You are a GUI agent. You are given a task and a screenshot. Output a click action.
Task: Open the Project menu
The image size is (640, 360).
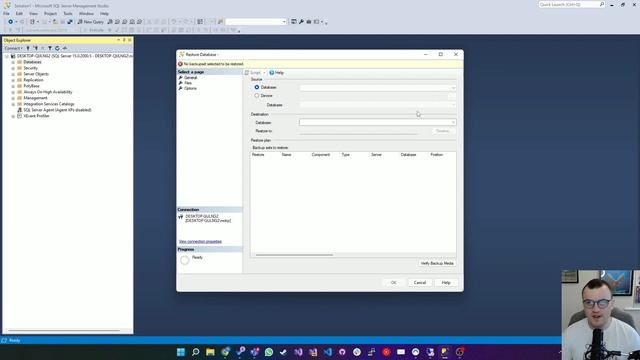coord(51,13)
